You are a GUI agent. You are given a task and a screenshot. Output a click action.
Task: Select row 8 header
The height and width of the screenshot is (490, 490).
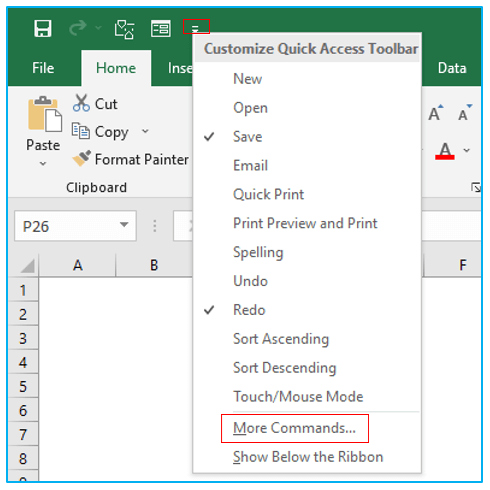tap(23, 458)
